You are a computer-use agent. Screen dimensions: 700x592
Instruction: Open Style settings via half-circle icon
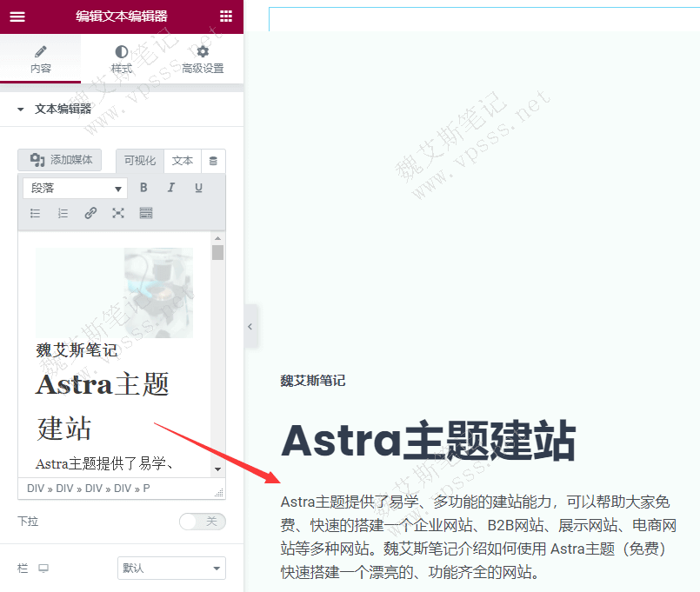[x=121, y=60]
